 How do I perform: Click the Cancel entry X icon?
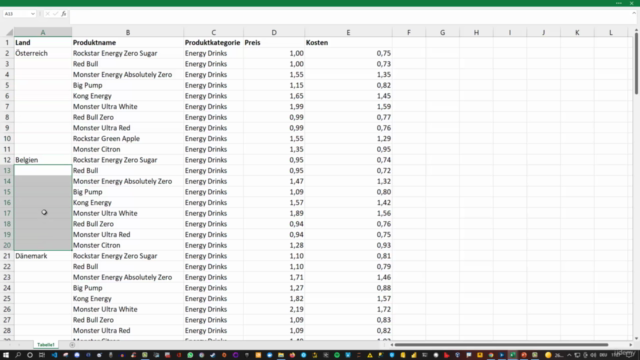pyautogui.click(x=47, y=14)
